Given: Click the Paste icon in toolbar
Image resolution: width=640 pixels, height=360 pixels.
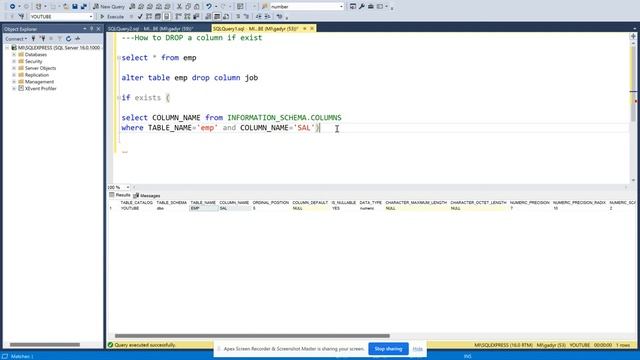Looking at the screenshot, I should coord(197,7).
